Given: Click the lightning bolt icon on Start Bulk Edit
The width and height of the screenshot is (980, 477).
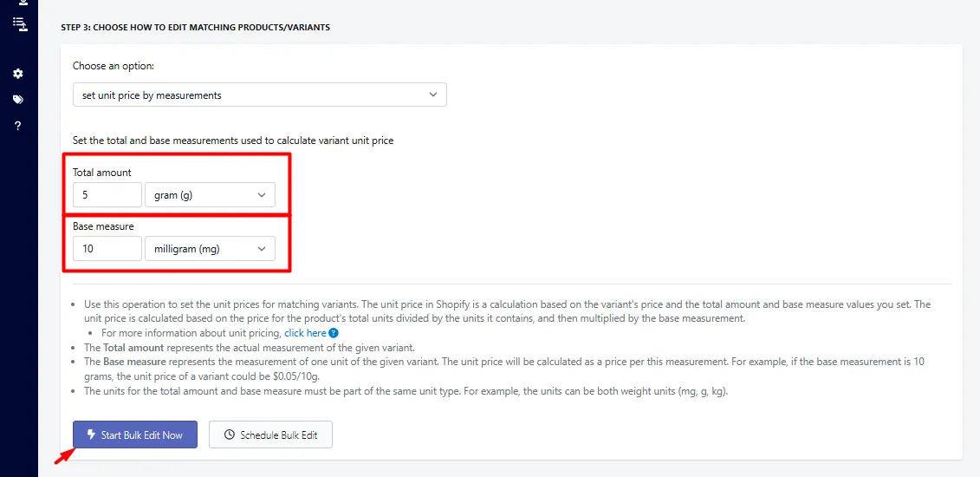Looking at the screenshot, I should pos(91,435).
